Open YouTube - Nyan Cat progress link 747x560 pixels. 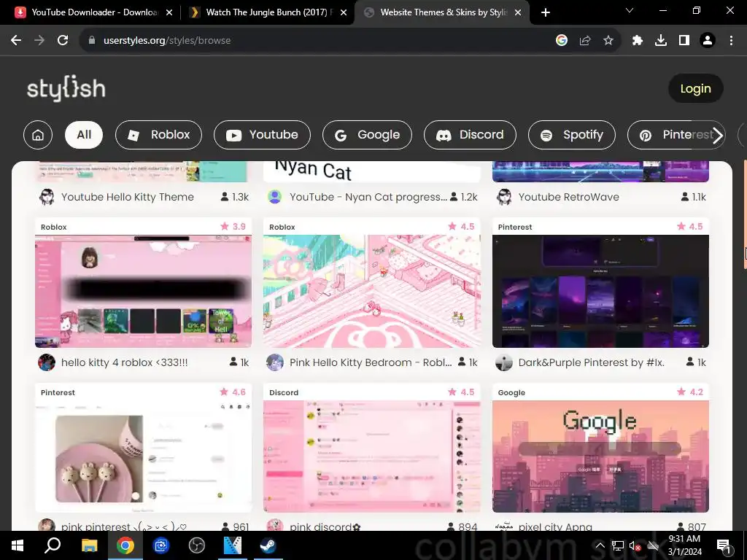tap(368, 197)
